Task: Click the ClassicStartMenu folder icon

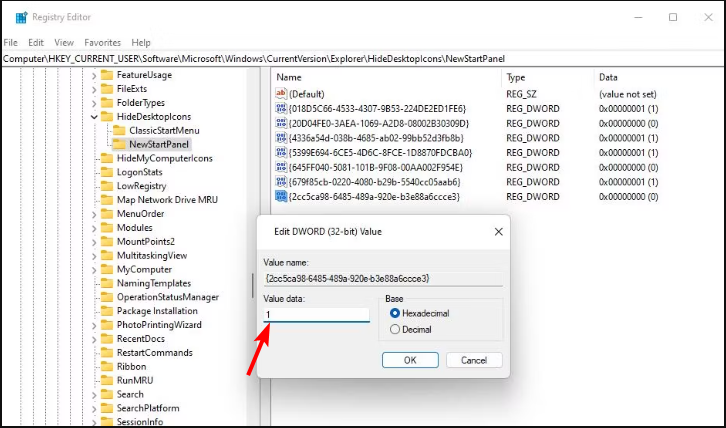Action: pyautogui.click(x=119, y=130)
